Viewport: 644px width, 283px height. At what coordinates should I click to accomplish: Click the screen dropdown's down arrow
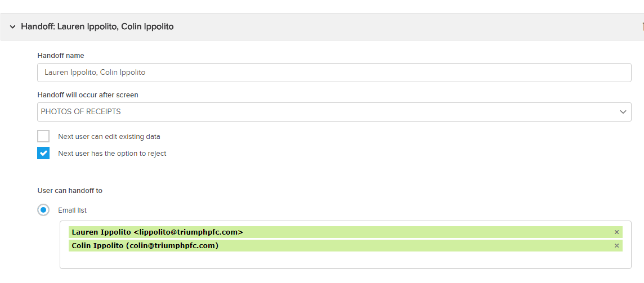[x=623, y=112]
